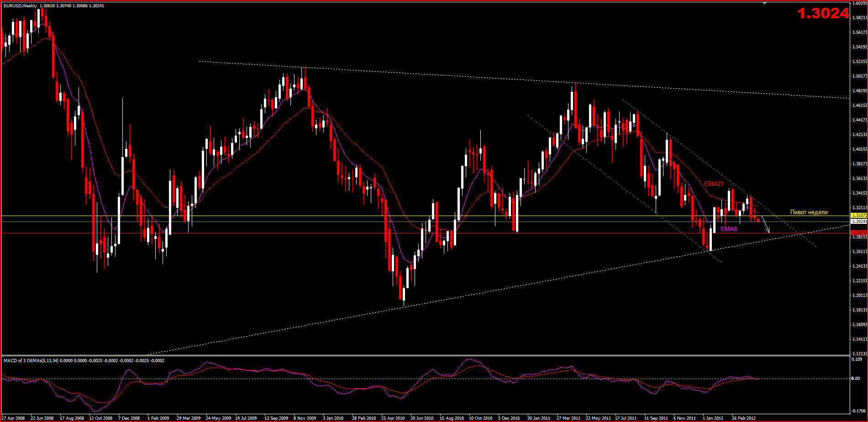Click the '1 Feb 2009' date label
This screenshot has height=422, width=868.
158,418
